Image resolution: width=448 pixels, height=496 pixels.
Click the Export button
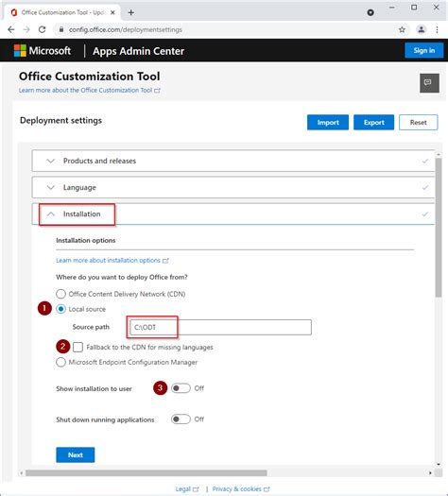coord(373,123)
